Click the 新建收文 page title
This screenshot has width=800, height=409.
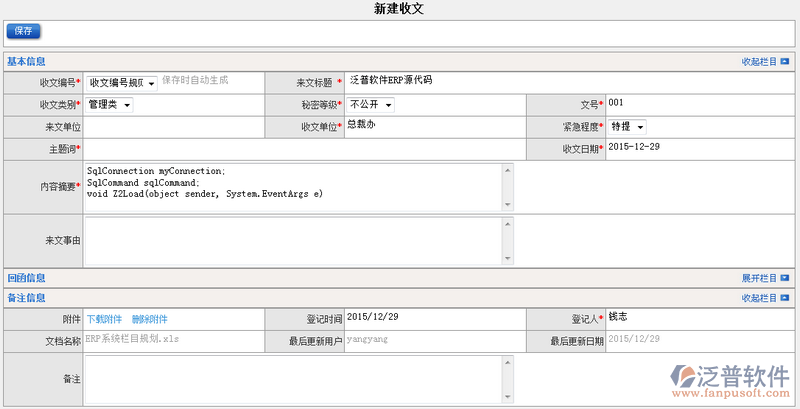(x=399, y=9)
